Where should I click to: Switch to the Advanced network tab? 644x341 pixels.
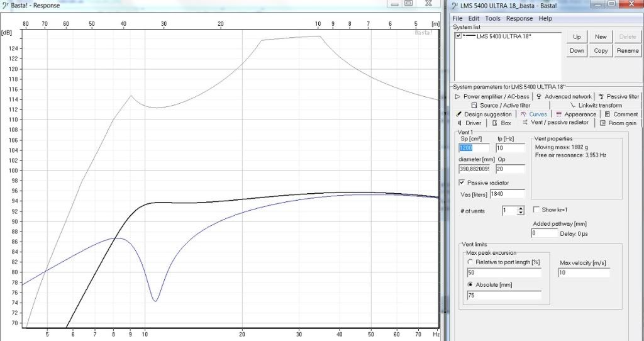(564, 96)
